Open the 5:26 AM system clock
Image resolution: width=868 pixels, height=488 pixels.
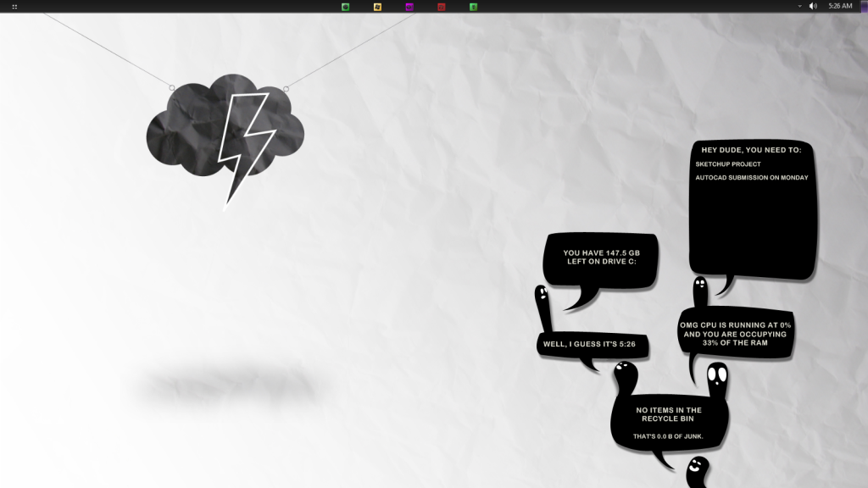pos(840,6)
